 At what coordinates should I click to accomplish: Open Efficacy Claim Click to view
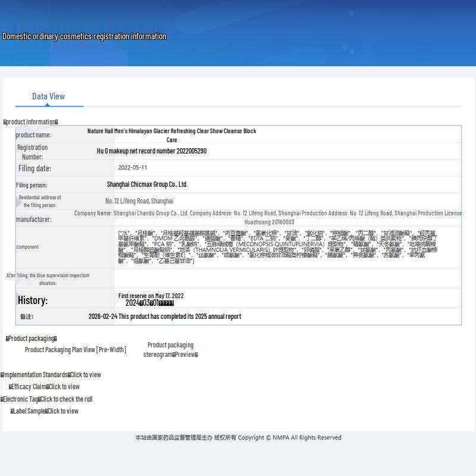[x=44, y=387]
